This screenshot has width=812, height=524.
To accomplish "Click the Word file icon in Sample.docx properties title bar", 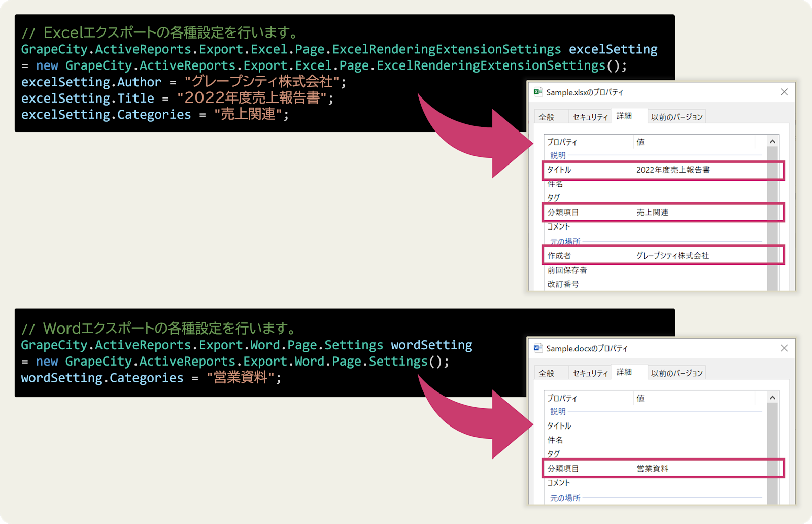I will 538,348.
